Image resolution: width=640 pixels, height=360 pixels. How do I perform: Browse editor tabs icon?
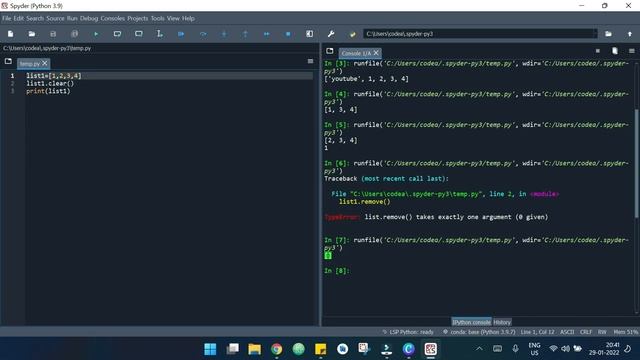pyautogui.click(x=8, y=61)
